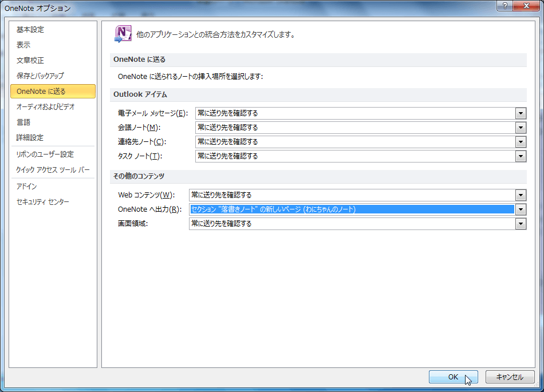Expand the 電子メール メッセージ dropdown arrow
544x392 pixels.
[521, 113]
